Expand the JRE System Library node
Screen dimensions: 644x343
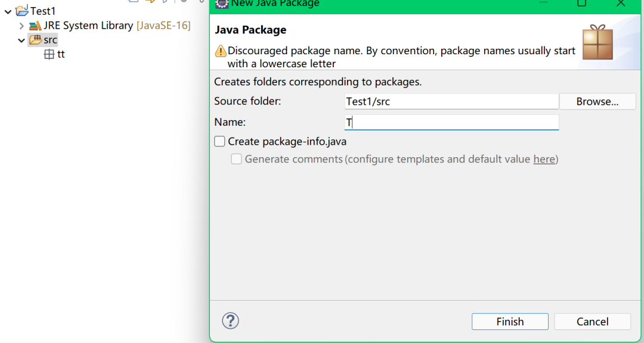[x=22, y=26]
